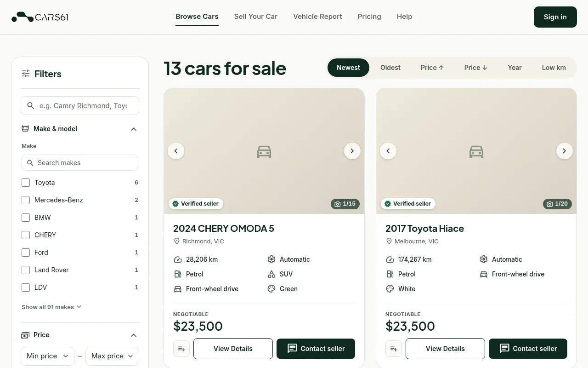Click the search icon in keyword field

click(x=31, y=106)
